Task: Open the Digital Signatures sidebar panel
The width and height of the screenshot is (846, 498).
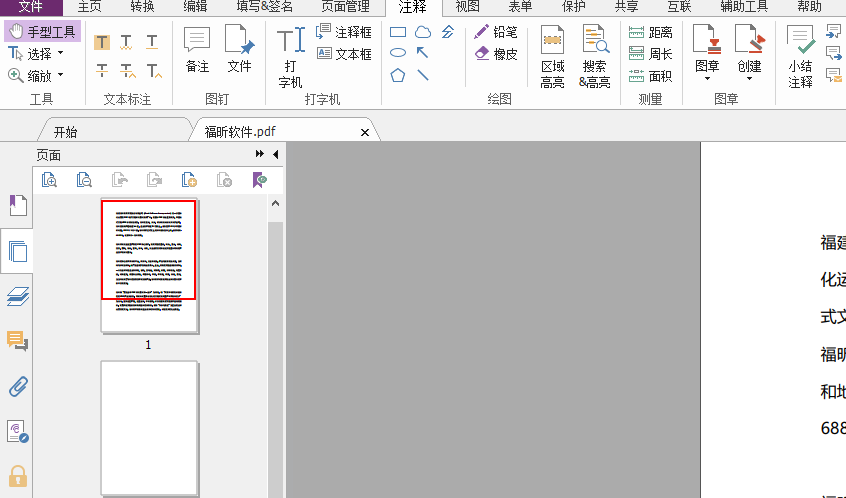Action: pyautogui.click(x=17, y=432)
